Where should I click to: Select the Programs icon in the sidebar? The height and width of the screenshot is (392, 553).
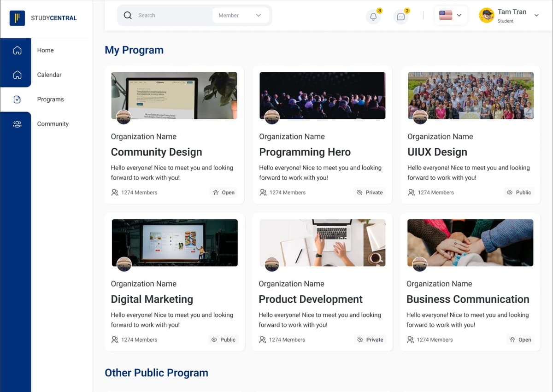17,99
